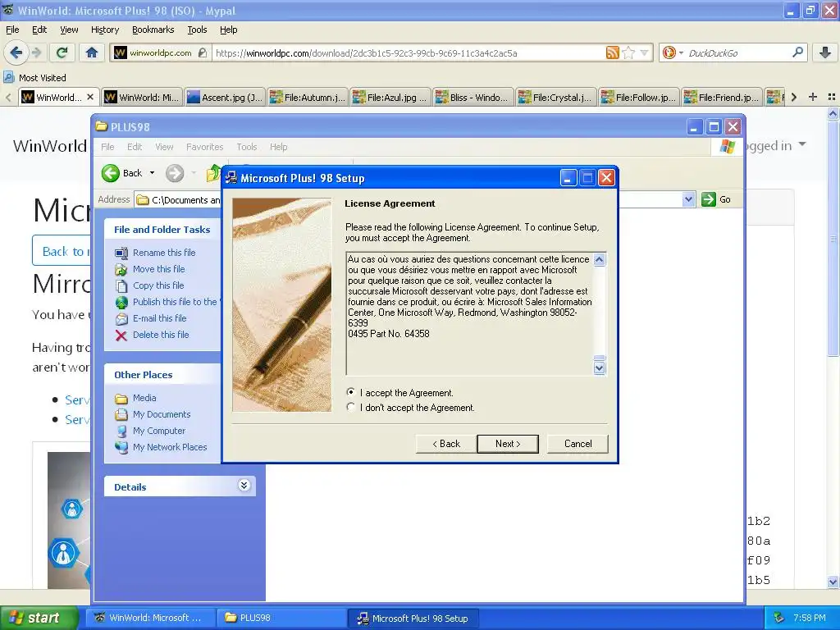Click browser forward arrow in Mypal

click(36, 52)
